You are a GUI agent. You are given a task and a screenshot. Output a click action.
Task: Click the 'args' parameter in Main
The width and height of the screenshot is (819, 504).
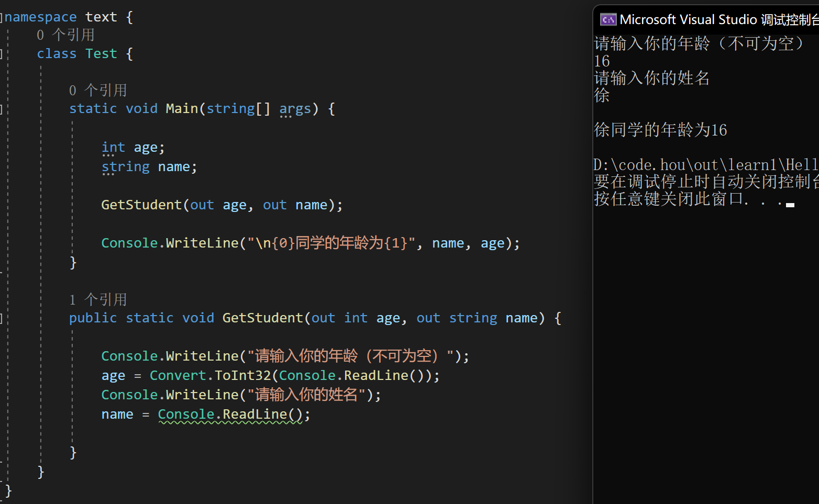(295, 109)
